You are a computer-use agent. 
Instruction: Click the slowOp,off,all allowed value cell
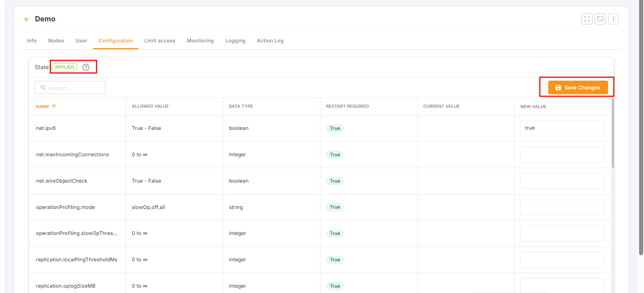pyautogui.click(x=148, y=207)
